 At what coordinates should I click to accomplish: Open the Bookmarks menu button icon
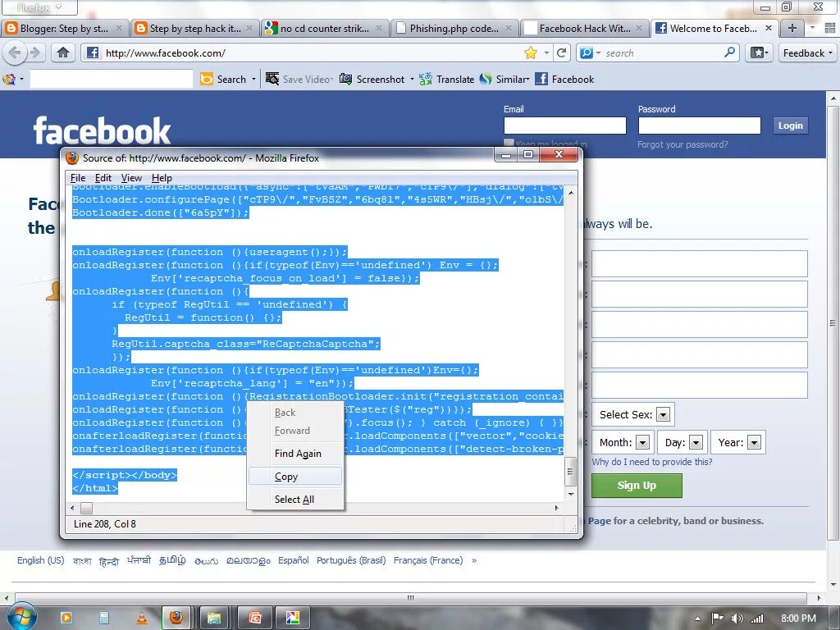pos(759,52)
